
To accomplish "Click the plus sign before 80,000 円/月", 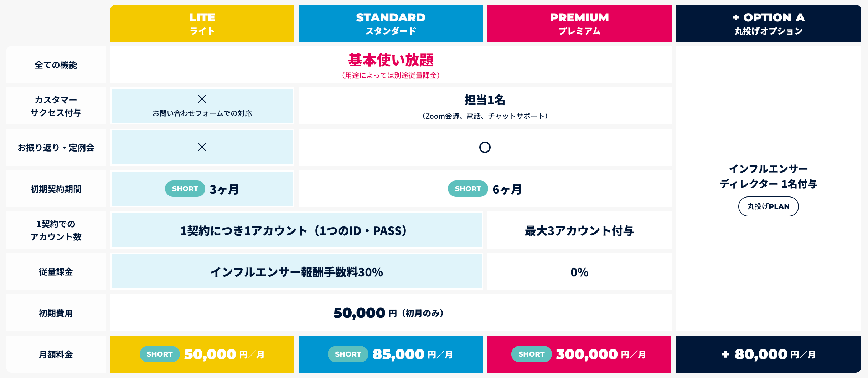I will (x=725, y=354).
